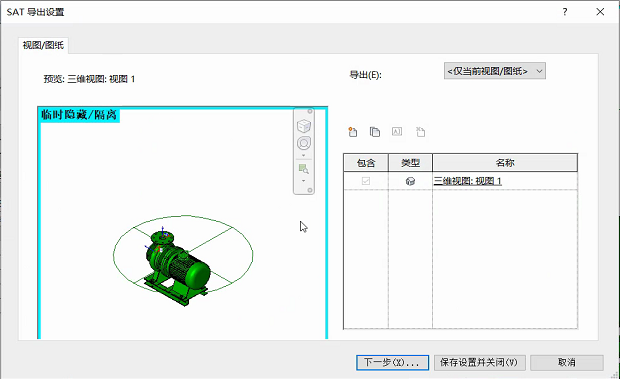Click the 类型 column header
The image size is (620, 379).
[x=410, y=163]
